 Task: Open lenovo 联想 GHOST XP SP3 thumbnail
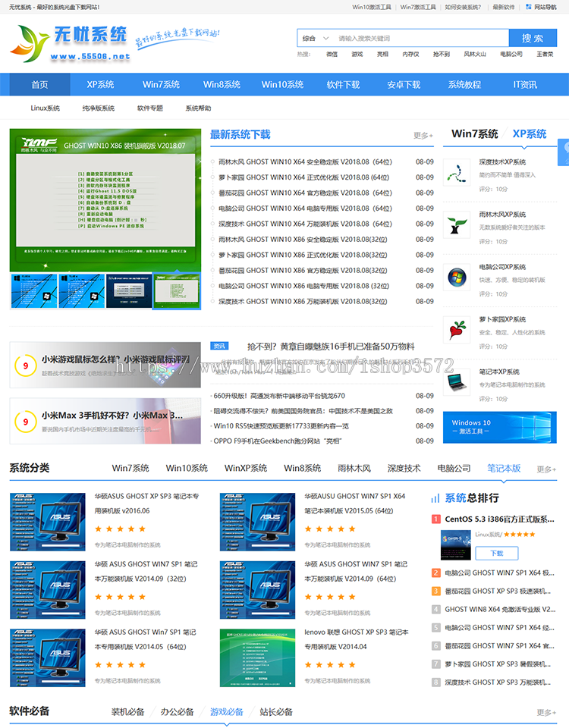[x=257, y=658]
